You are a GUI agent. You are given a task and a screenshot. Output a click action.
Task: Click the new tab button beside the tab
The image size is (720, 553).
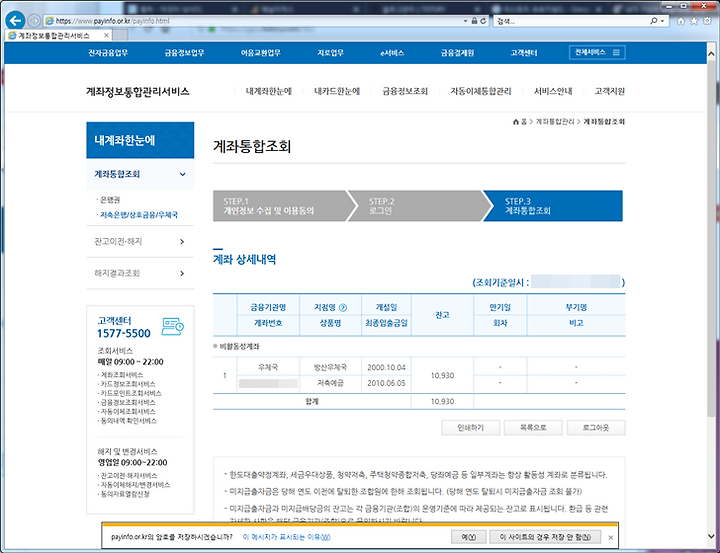coord(120,35)
